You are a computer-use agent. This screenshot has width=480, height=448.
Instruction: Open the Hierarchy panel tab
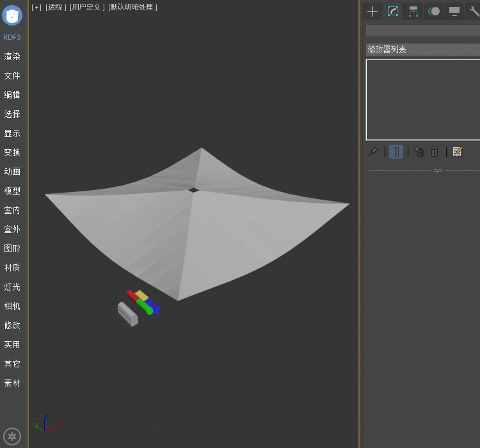[413, 12]
